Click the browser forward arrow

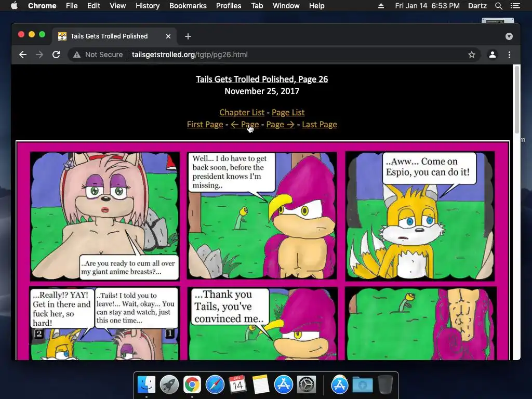39,55
